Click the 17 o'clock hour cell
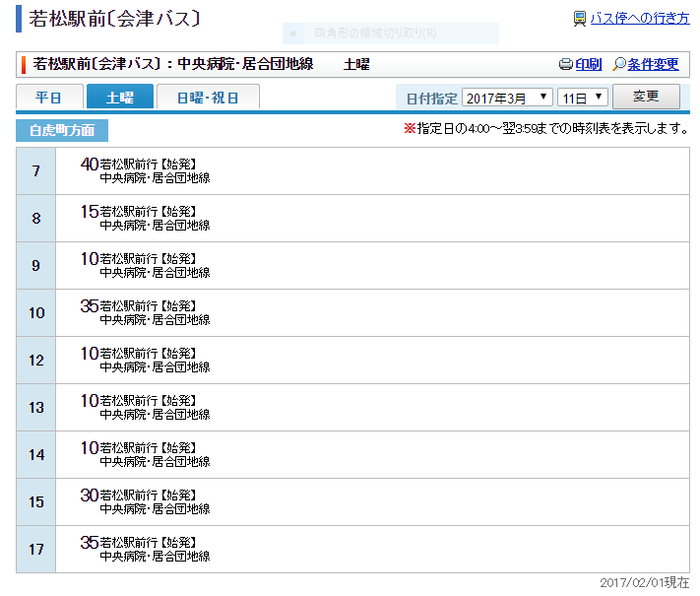 [x=36, y=550]
